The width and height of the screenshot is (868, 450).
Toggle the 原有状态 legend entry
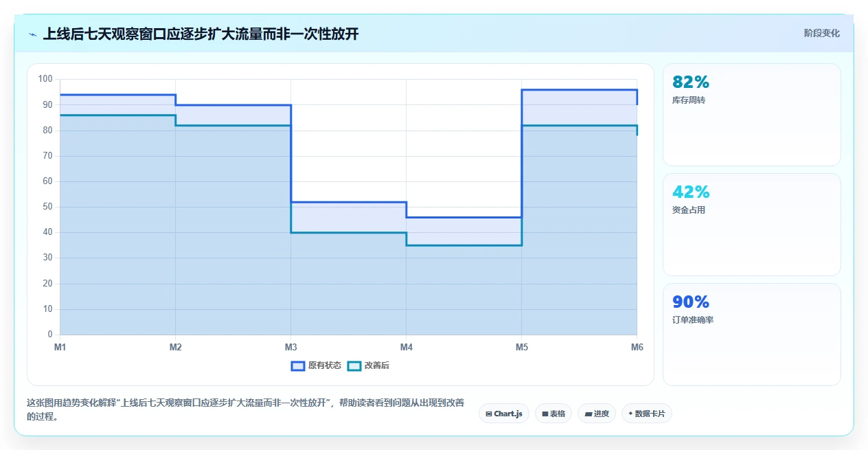coord(316,365)
